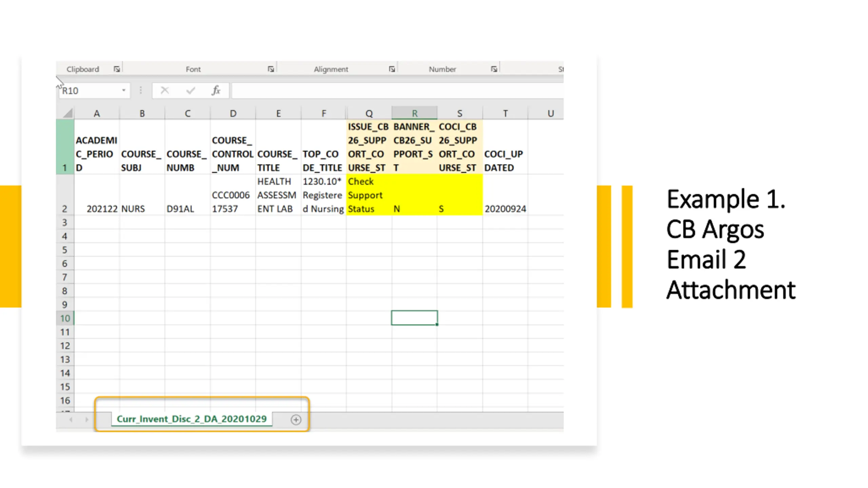Screen dimensions: 868x488
Task: Click the enter checkmark formula bar icon
Action: (x=191, y=90)
